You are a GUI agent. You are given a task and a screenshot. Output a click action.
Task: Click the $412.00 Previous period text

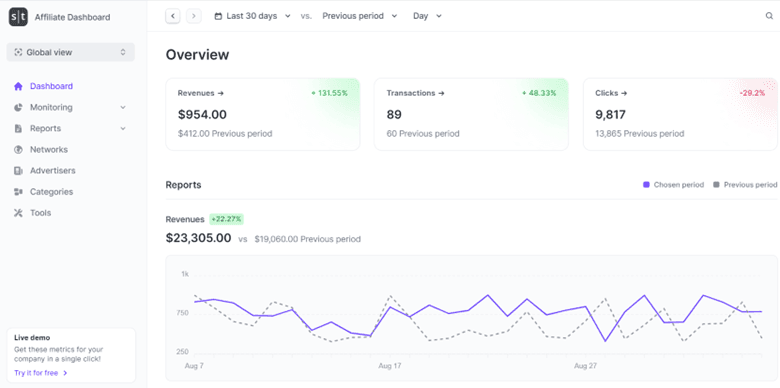tap(225, 134)
